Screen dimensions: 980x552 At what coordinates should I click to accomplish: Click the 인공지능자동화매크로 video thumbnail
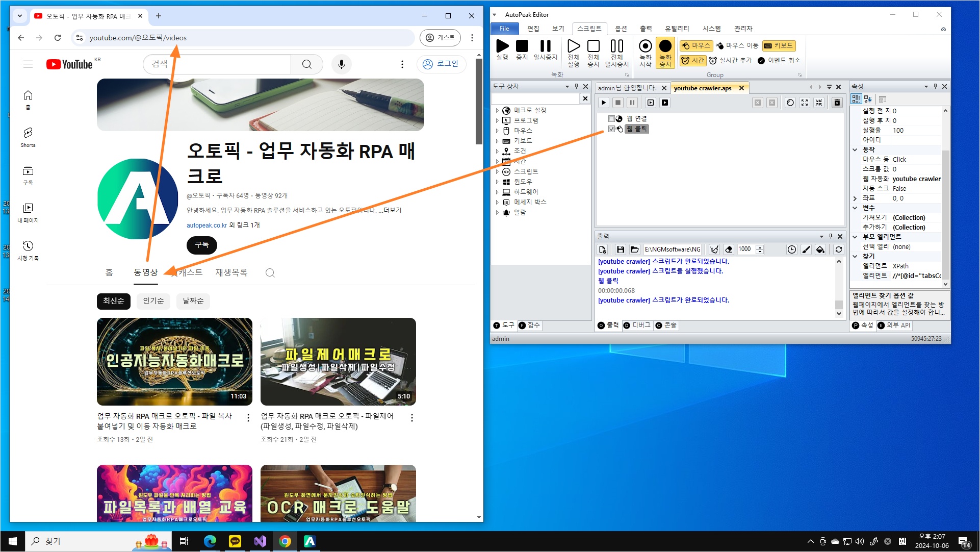pyautogui.click(x=174, y=361)
